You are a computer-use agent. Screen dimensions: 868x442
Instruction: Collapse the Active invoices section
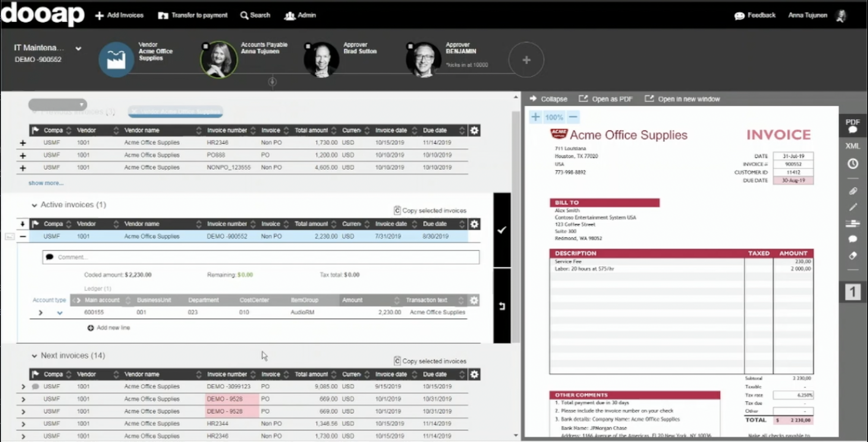(x=34, y=205)
